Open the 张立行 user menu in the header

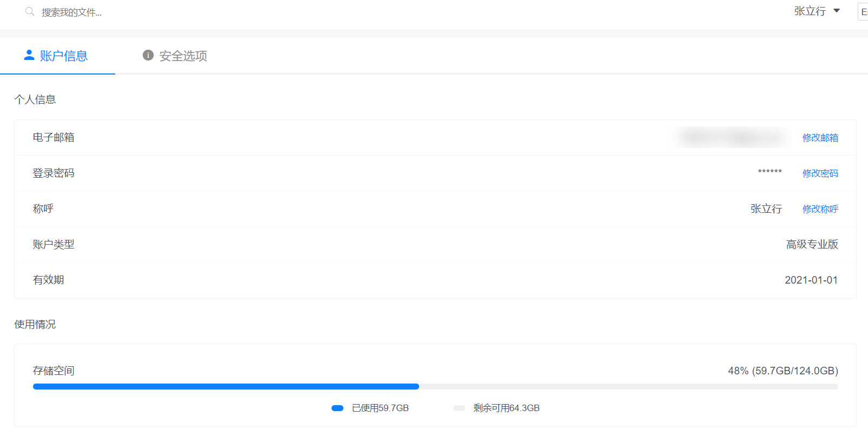(x=810, y=11)
